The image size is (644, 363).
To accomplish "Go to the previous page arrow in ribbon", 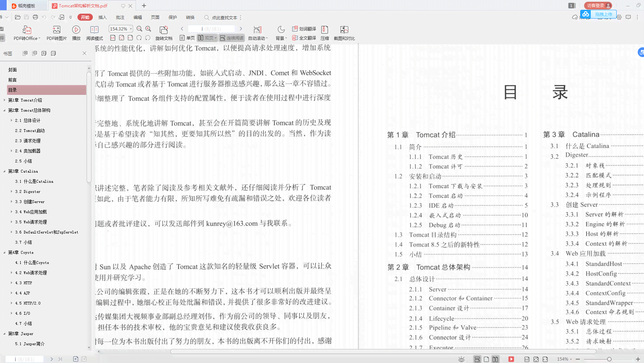I will [182, 29].
